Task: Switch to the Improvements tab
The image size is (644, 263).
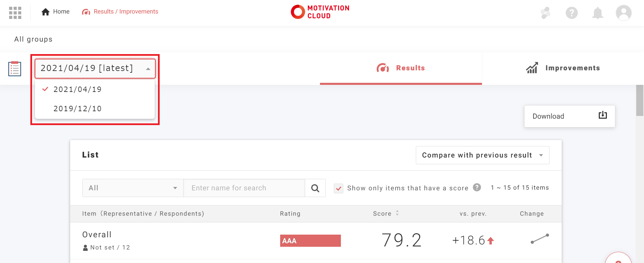Action: click(x=563, y=68)
